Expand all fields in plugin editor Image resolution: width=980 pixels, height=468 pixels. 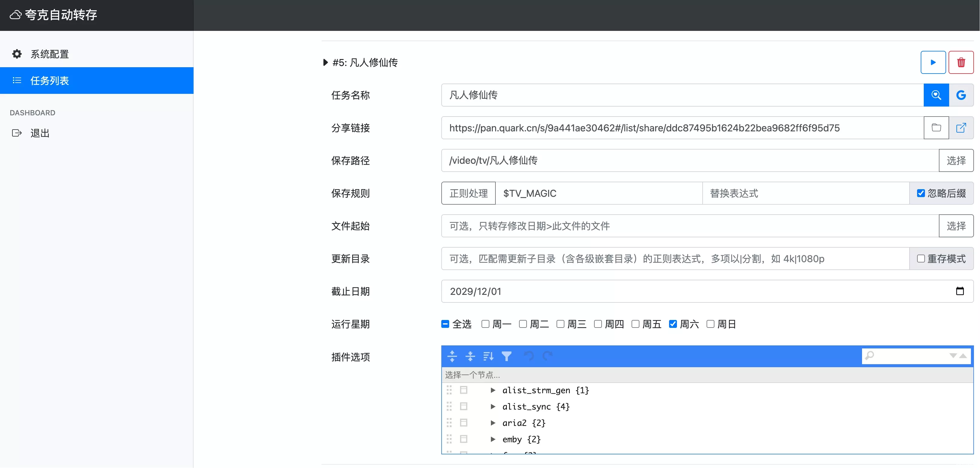pos(452,356)
